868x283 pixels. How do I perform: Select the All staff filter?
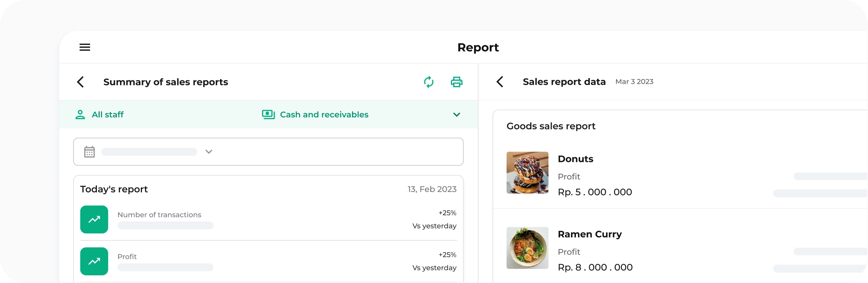99,115
